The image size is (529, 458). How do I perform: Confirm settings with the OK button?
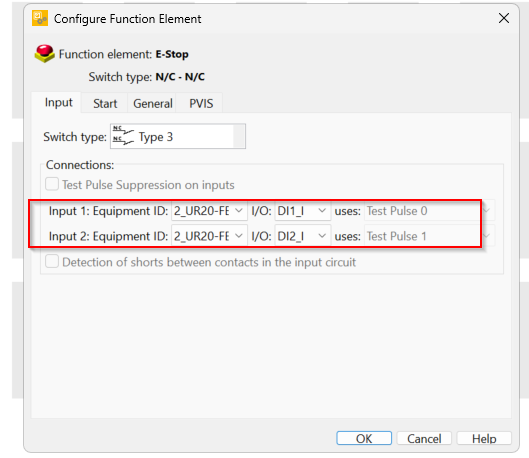(x=364, y=438)
